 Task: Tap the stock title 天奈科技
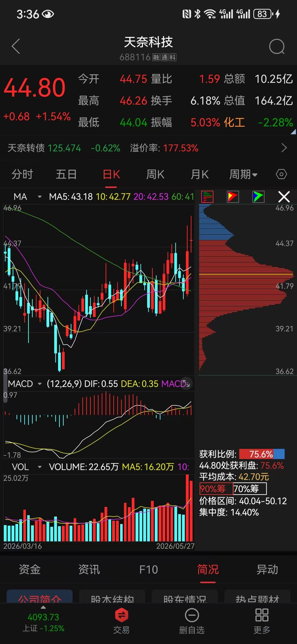coord(148,42)
